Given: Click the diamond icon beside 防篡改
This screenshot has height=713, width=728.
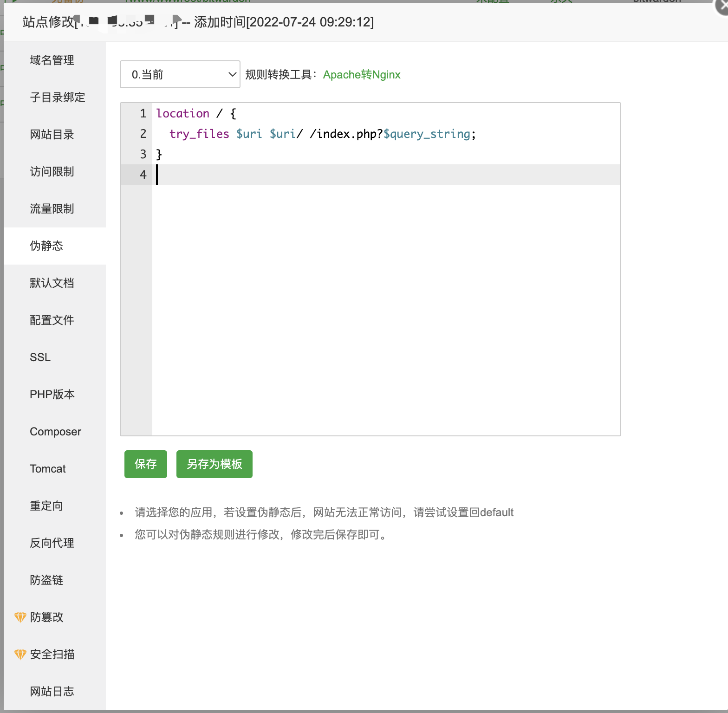Looking at the screenshot, I should pos(20,617).
